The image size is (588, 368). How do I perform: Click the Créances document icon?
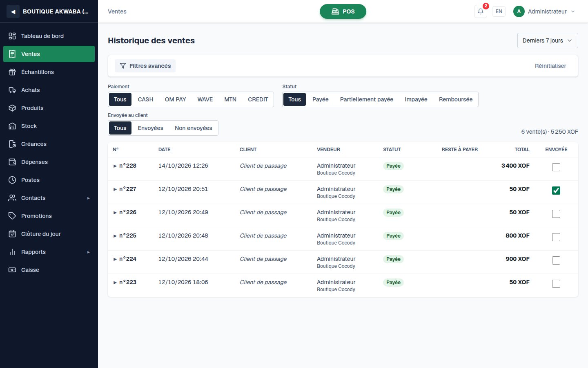12,144
